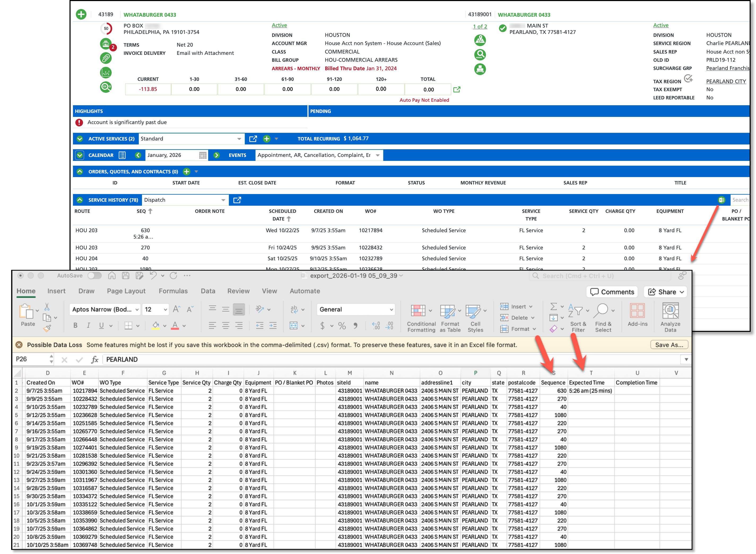Open the PEARLAND CITY tax region link
This screenshot has height=554, width=756.
726,81
